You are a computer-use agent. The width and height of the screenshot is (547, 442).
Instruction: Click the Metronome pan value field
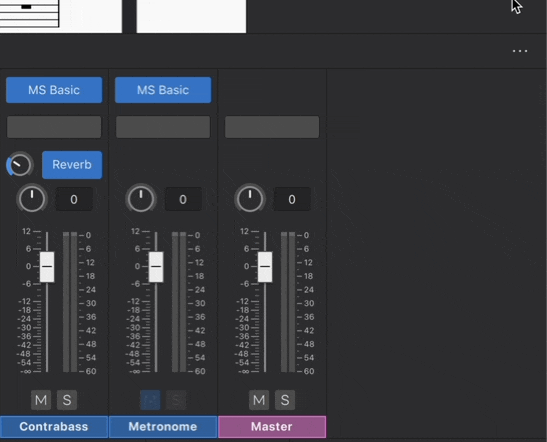pos(183,199)
